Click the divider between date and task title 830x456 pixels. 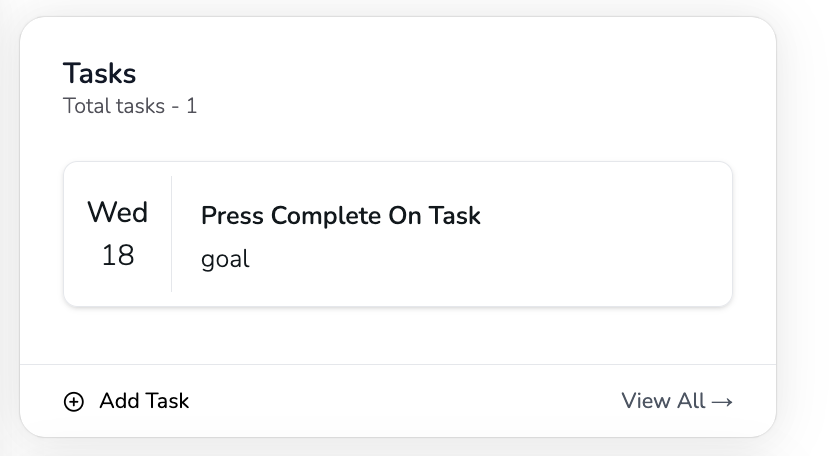click(172, 234)
